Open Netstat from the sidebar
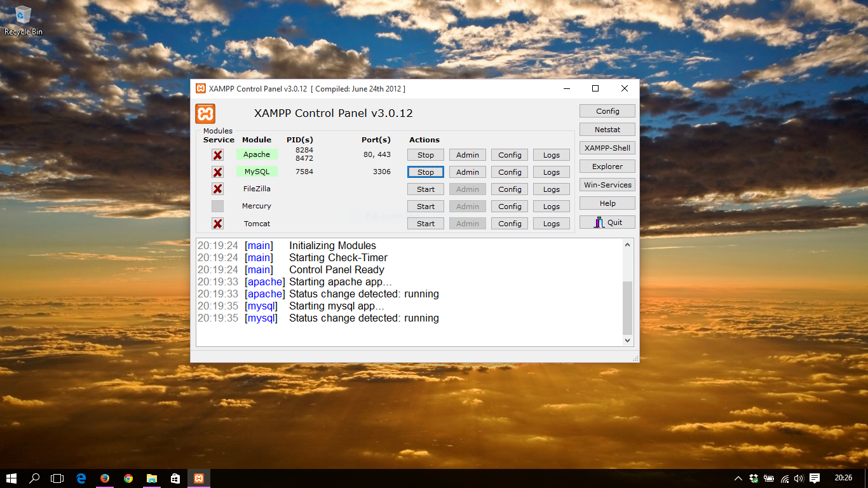This screenshot has width=868, height=488. coord(607,130)
